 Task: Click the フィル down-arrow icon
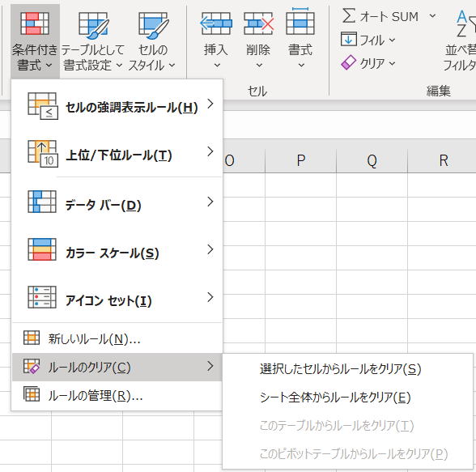click(x=348, y=39)
